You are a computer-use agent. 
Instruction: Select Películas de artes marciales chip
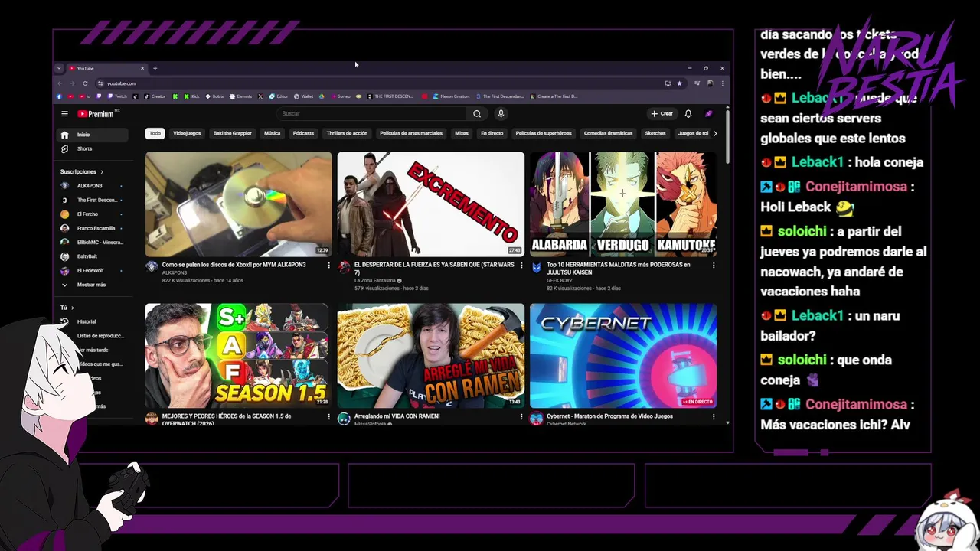click(x=411, y=133)
